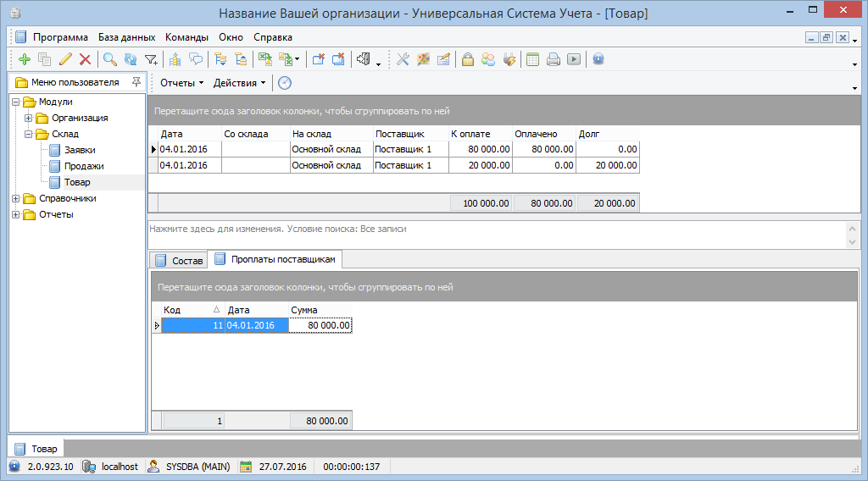Screen dimensions: 868x481
Task: Click the padlock icon in toolbar
Action: [467, 59]
